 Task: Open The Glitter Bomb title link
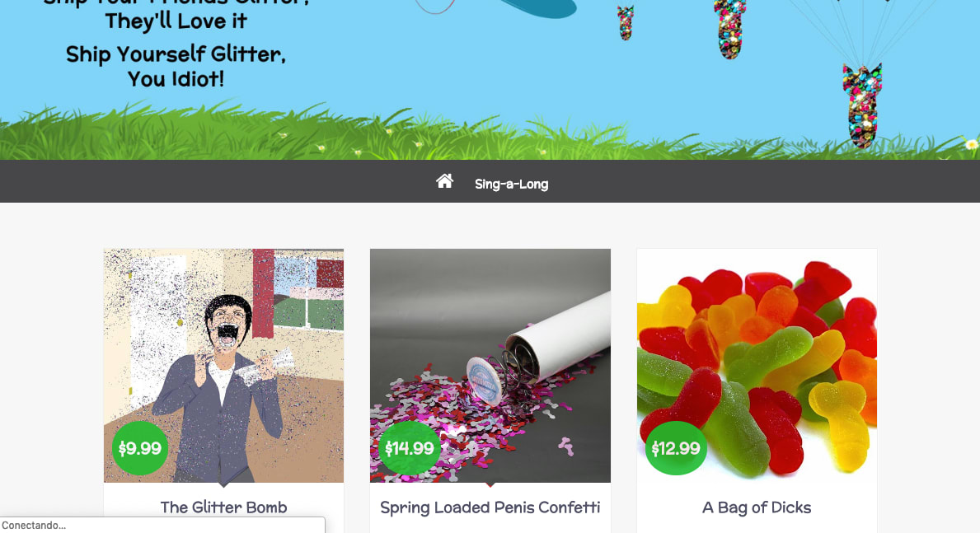tap(223, 507)
